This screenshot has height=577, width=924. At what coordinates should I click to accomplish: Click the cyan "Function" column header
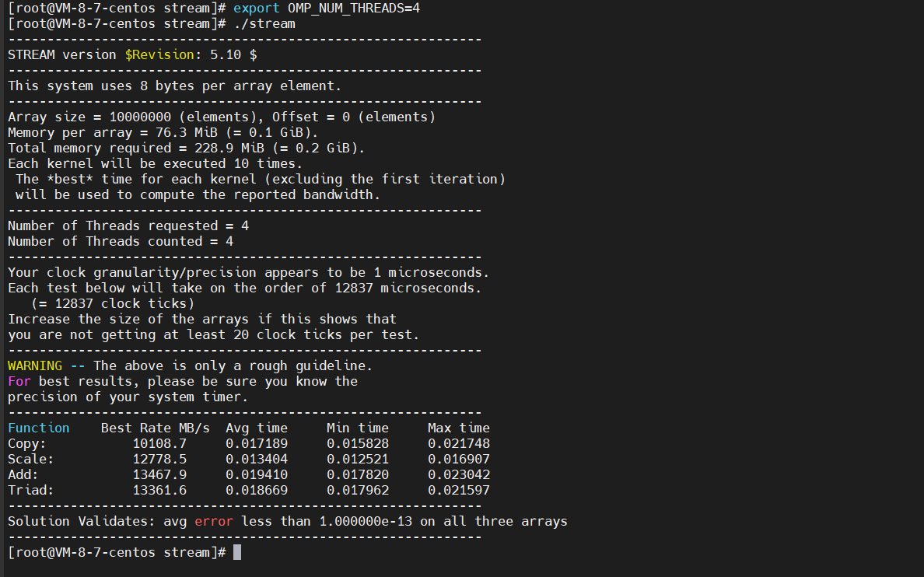[39, 428]
